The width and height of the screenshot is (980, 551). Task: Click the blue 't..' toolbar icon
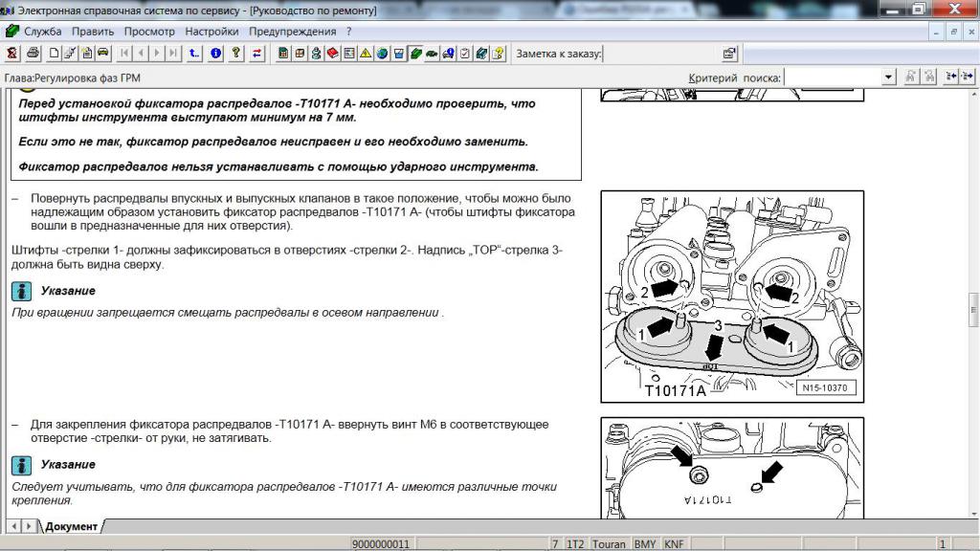point(195,54)
